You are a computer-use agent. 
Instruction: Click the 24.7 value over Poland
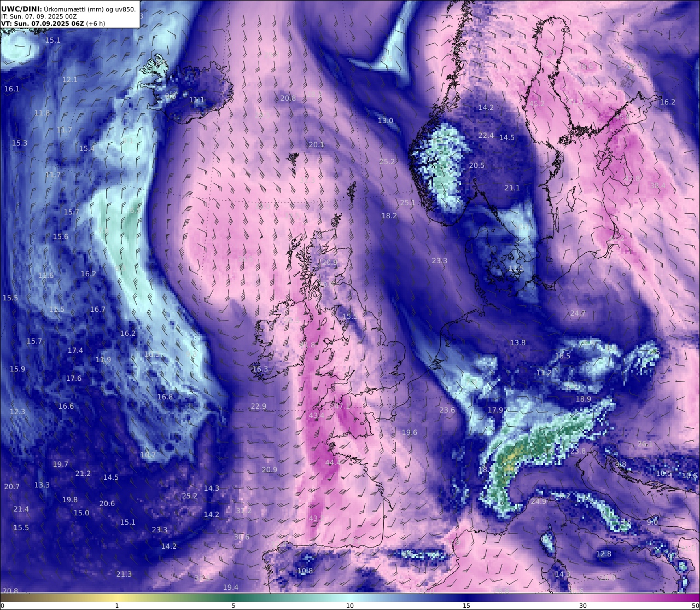point(578,313)
